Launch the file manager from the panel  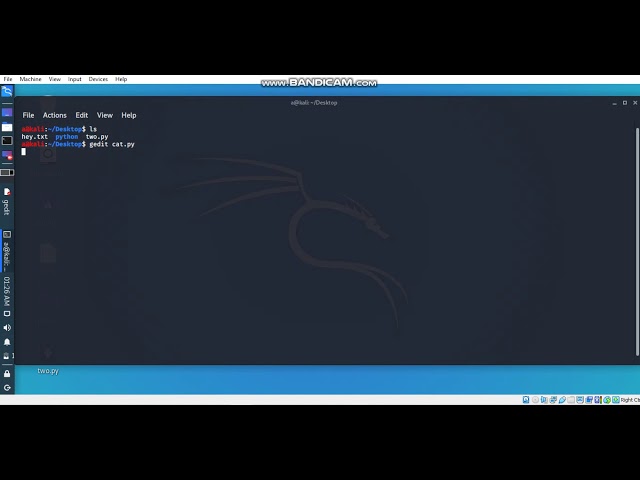tap(7, 127)
